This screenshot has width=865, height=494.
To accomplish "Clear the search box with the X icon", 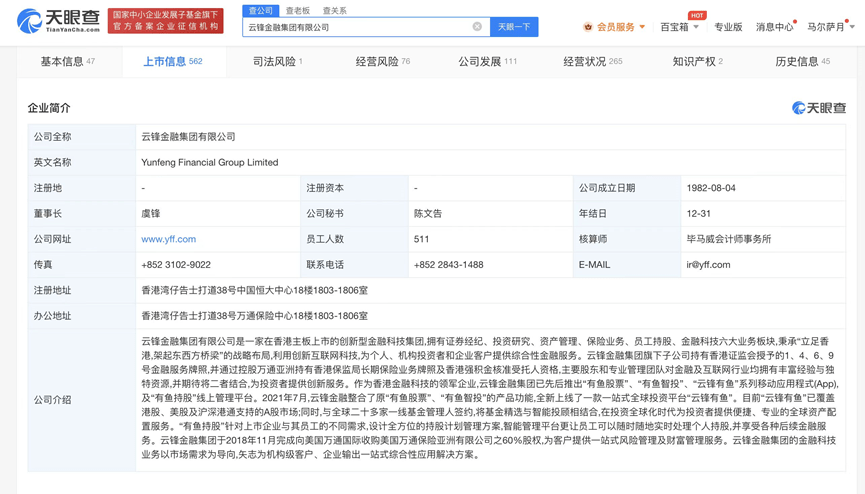I will tap(477, 26).
